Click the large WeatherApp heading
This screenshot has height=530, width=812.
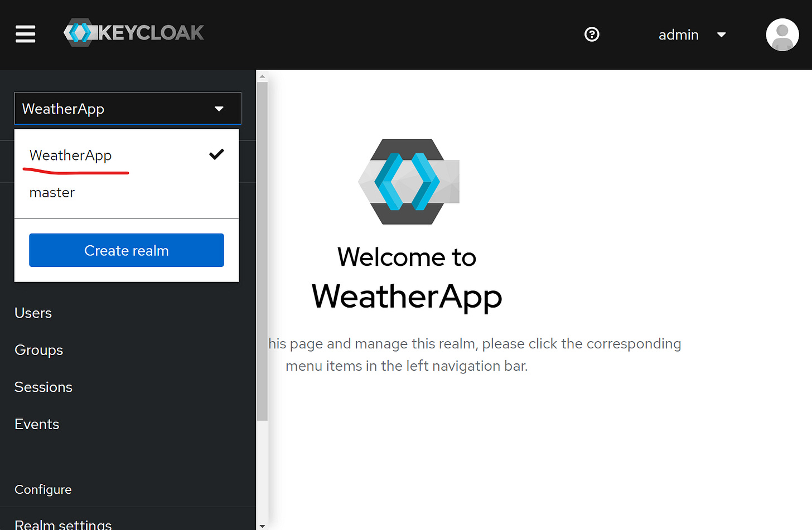[x=407, y=296]
